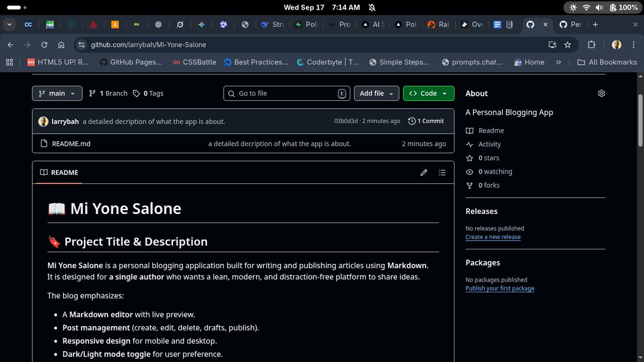Open the green Code dropdown
Viewport: 644px width, 362px height.
click(x=428, y=93)
